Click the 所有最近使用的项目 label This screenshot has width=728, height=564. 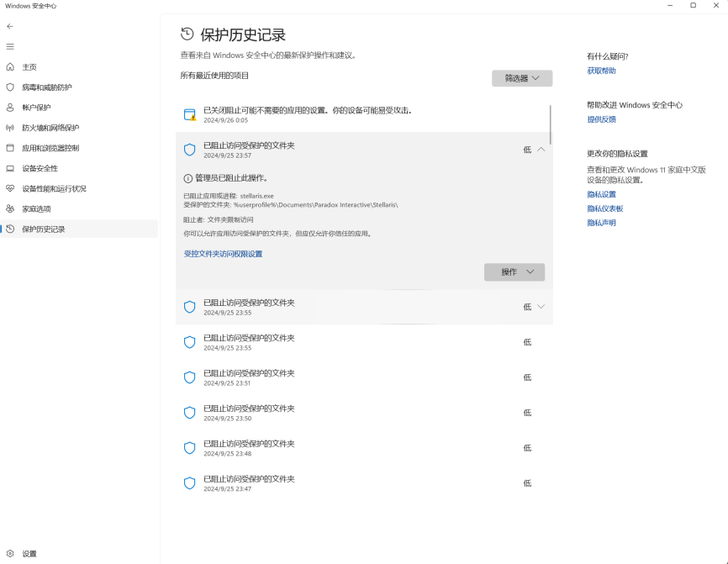214,75
